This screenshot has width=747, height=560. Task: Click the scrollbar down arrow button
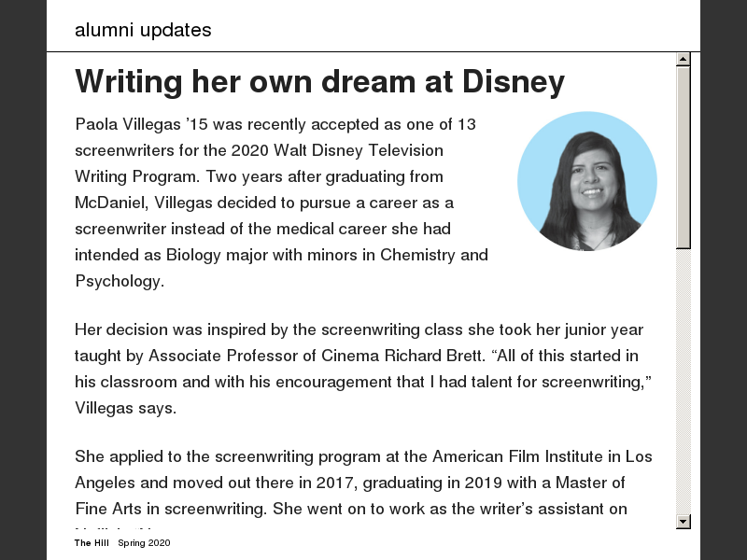pos(684,522)
